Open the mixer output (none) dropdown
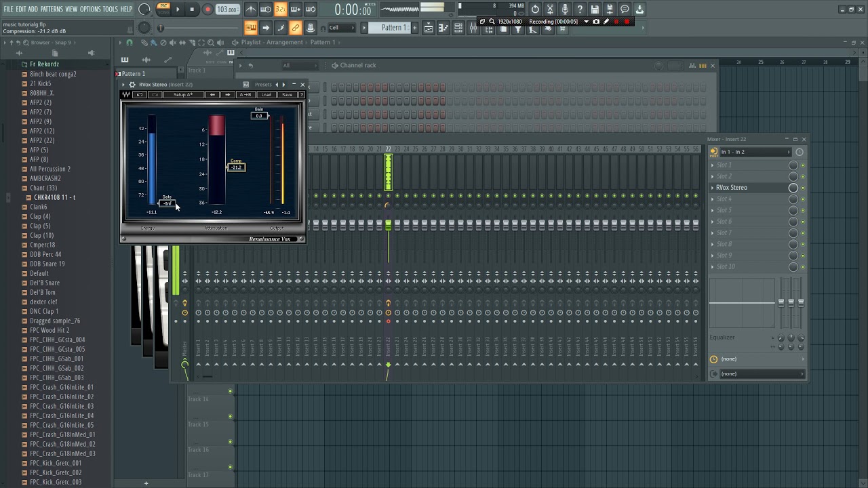 pyautogui.click(x=762, y=374)
